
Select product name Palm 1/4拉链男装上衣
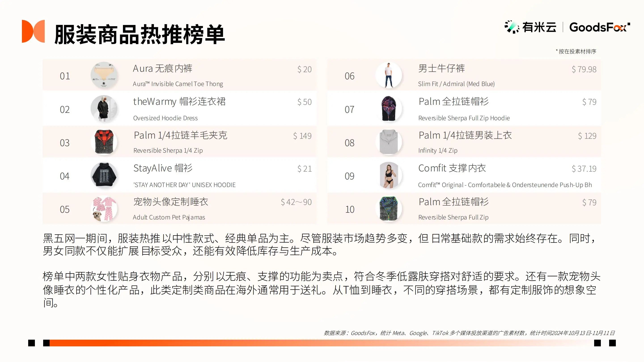pyautogui.click(x=465, y=135)
